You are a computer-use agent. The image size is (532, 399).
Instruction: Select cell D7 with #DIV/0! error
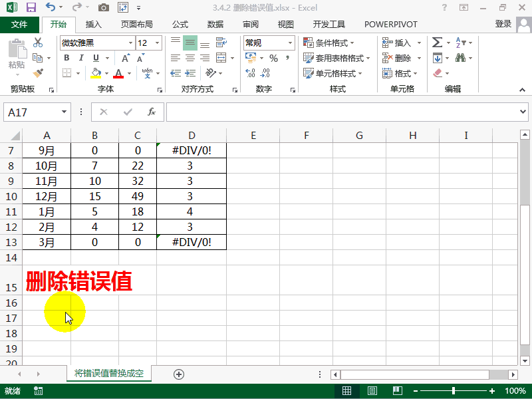coord(192,150)
